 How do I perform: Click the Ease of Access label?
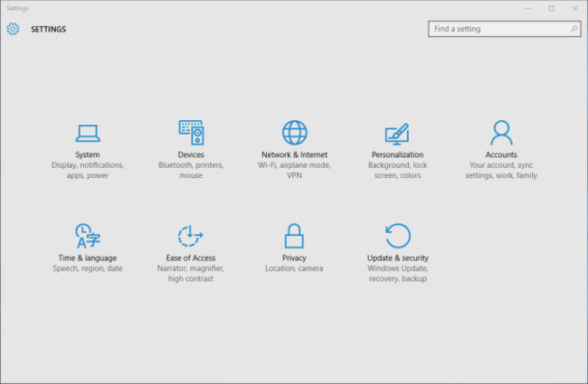tap(191, 258)
